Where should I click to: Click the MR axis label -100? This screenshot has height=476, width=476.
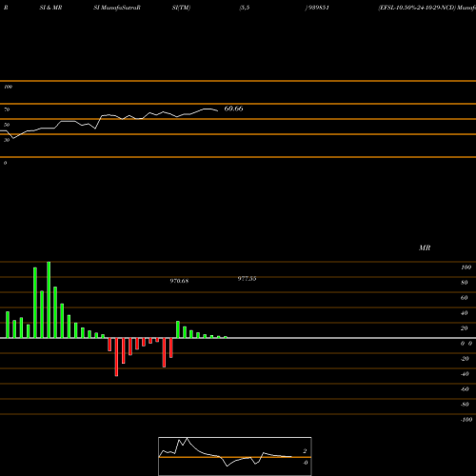(x=466, y=420)
